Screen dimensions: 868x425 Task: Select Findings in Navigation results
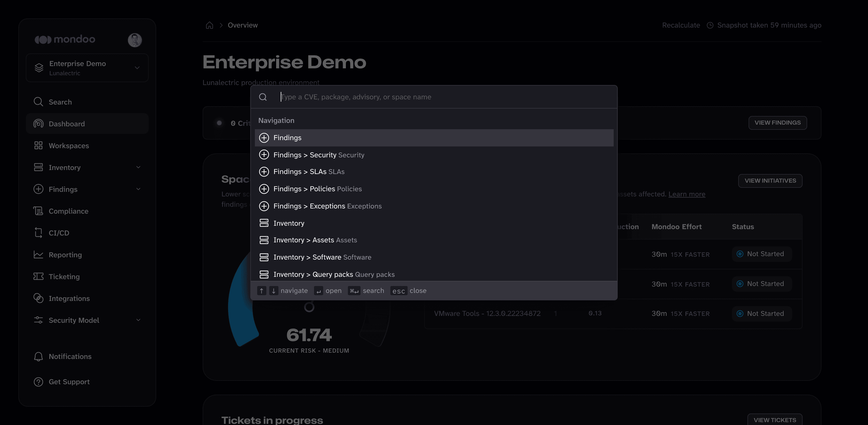pos(434,138)
